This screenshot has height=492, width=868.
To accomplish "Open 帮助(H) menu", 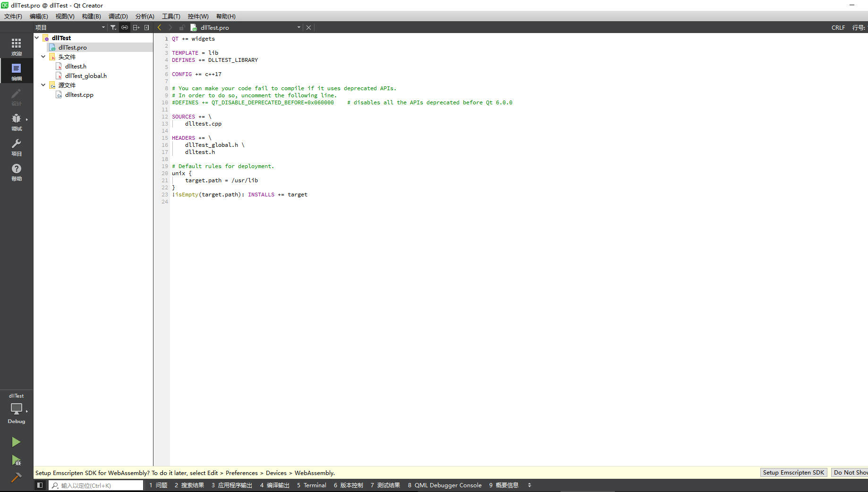I will tap(226, 16).
